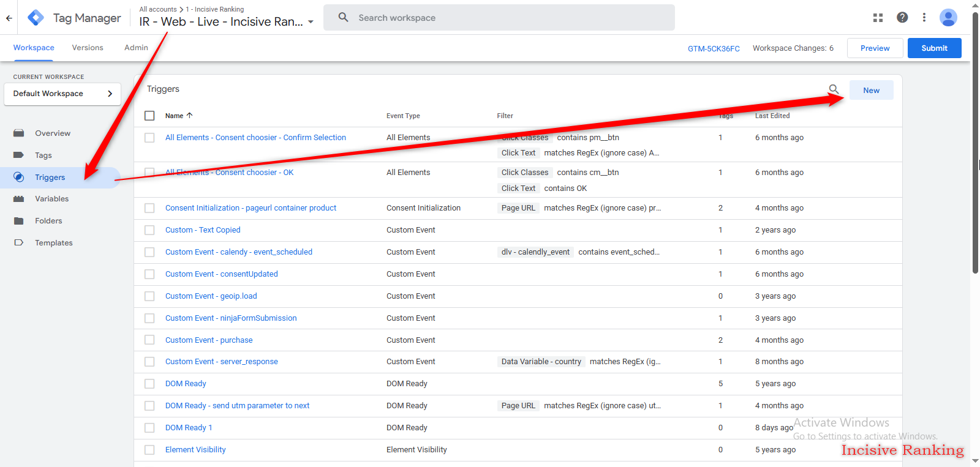980x467 pixels.
Task: Check the Custom - Text Copied checkbox
Action: pos(149,230)
